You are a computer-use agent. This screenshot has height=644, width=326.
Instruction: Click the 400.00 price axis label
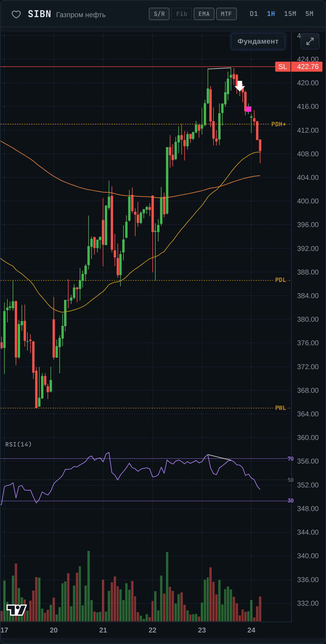coord(308,201)
